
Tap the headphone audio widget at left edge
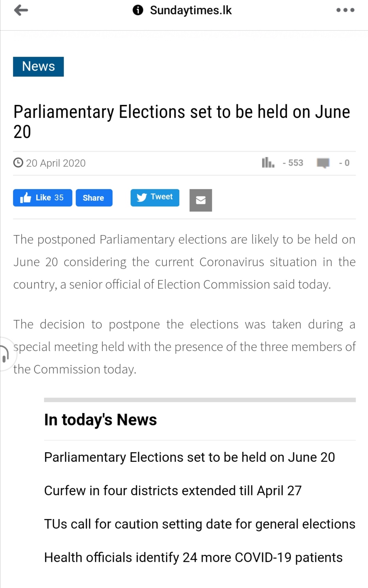[x=5, y=354]
